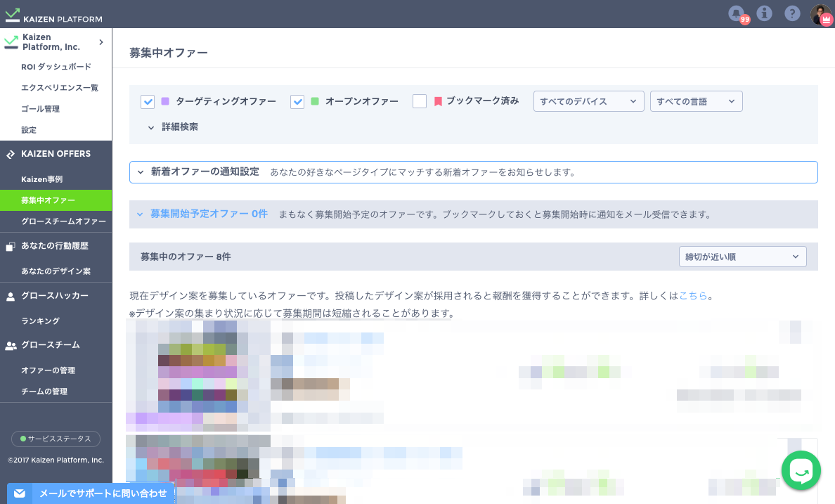Uncheck ターゲティングオファー checkbox

tap(148, 101)
